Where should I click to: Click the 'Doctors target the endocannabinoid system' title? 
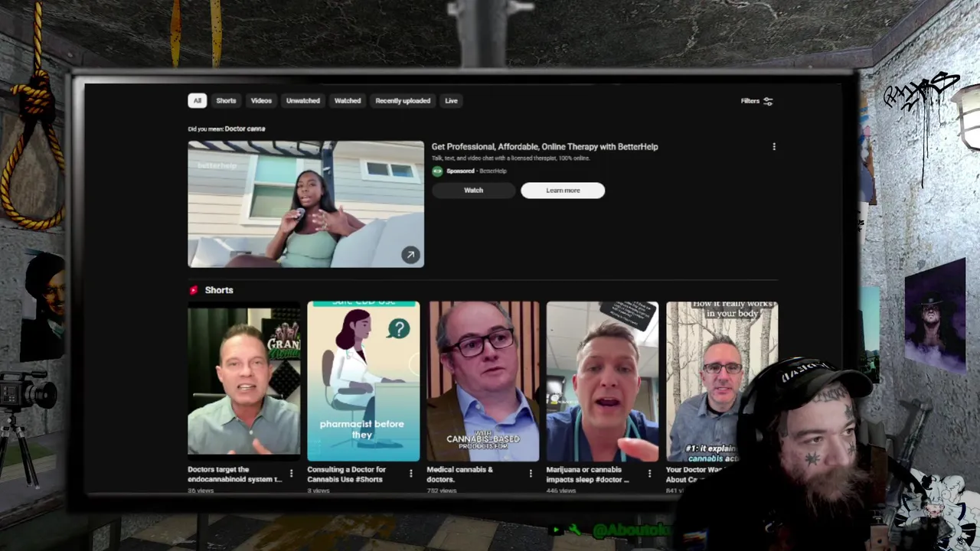234,474
